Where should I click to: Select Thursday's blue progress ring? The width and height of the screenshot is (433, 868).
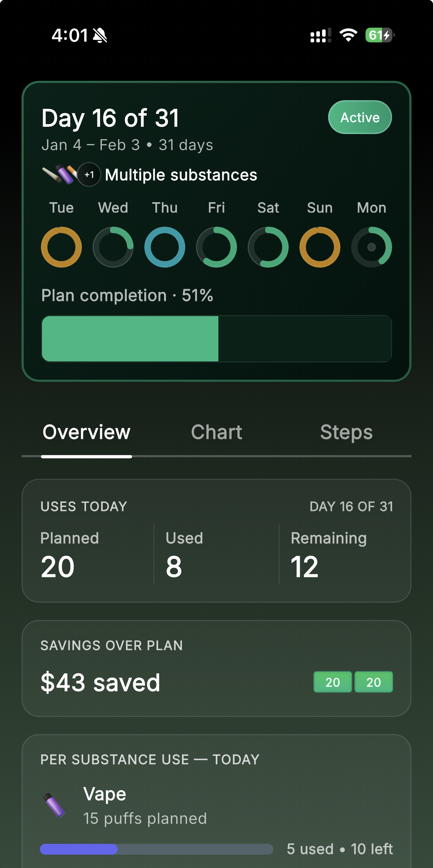point(165,247)
